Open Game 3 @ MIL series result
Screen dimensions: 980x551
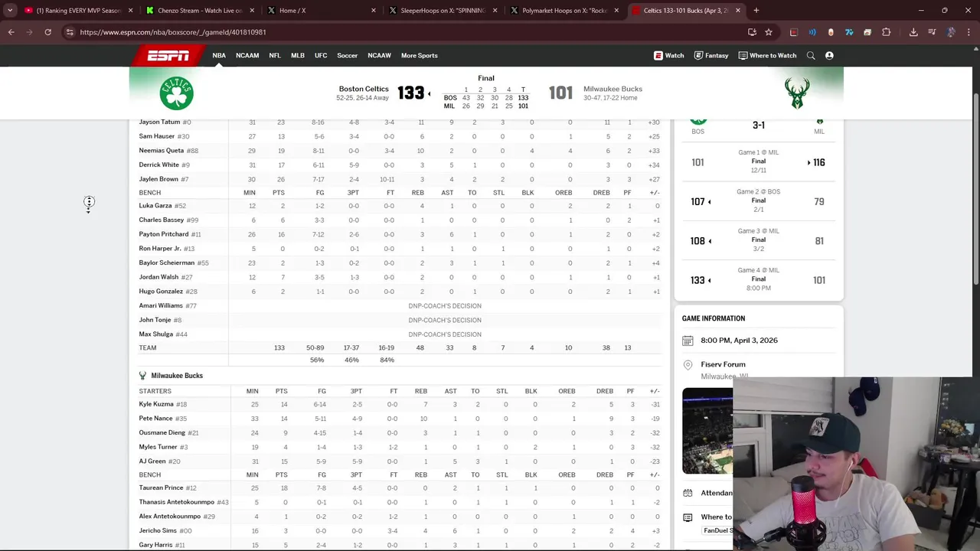click(x=758, y=240)
